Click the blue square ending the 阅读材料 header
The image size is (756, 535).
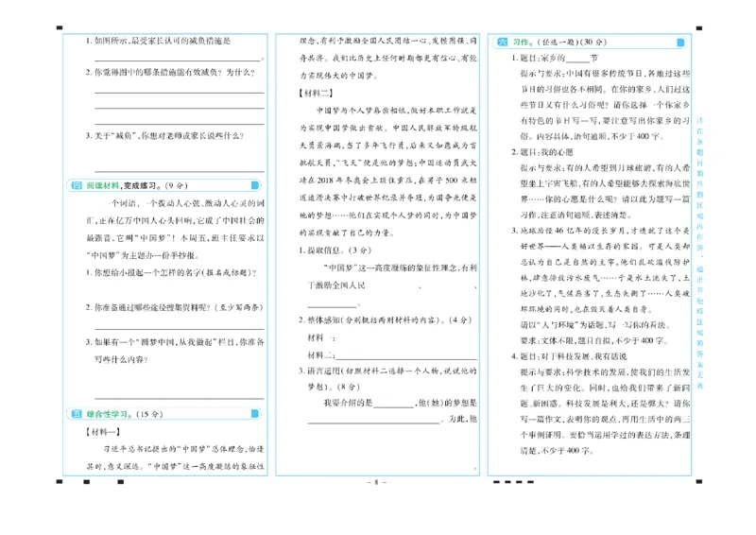tap(255, 185)
